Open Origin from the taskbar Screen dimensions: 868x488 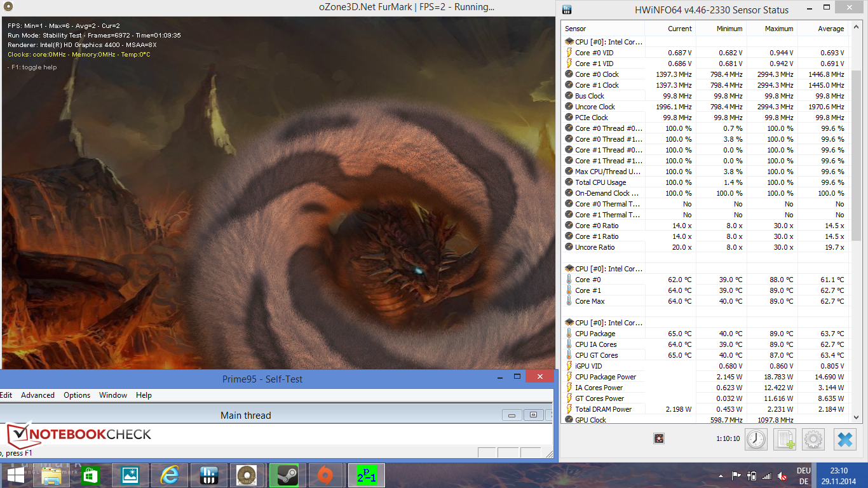[324, 475]
